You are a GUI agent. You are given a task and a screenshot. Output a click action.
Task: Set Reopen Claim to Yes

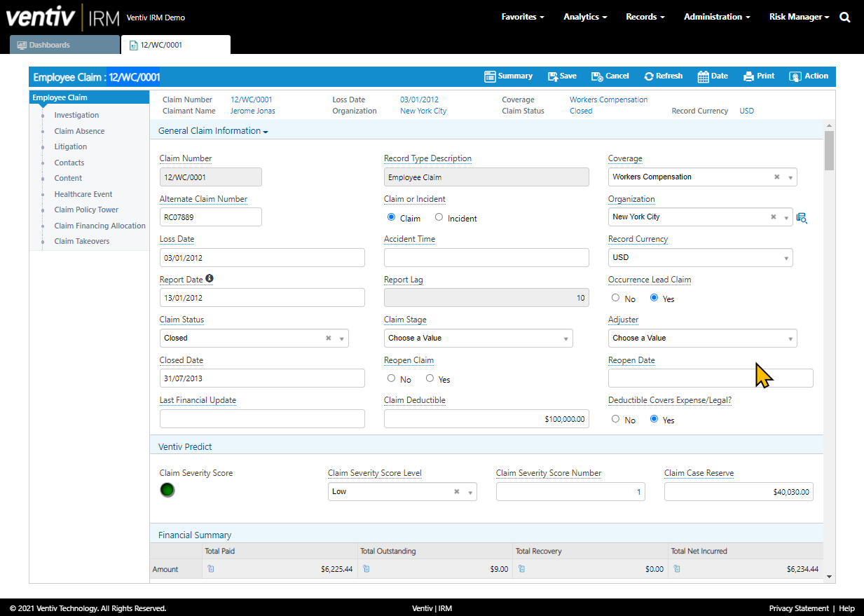[430, 378]
